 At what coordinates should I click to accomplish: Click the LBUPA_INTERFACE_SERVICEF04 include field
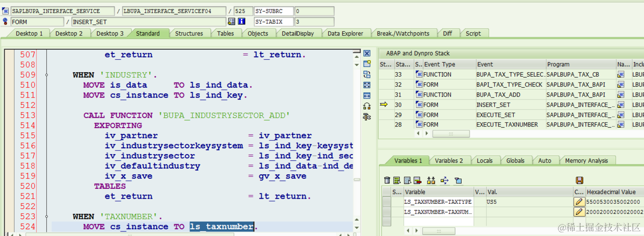pyautogui.click(x=173, y=11)
